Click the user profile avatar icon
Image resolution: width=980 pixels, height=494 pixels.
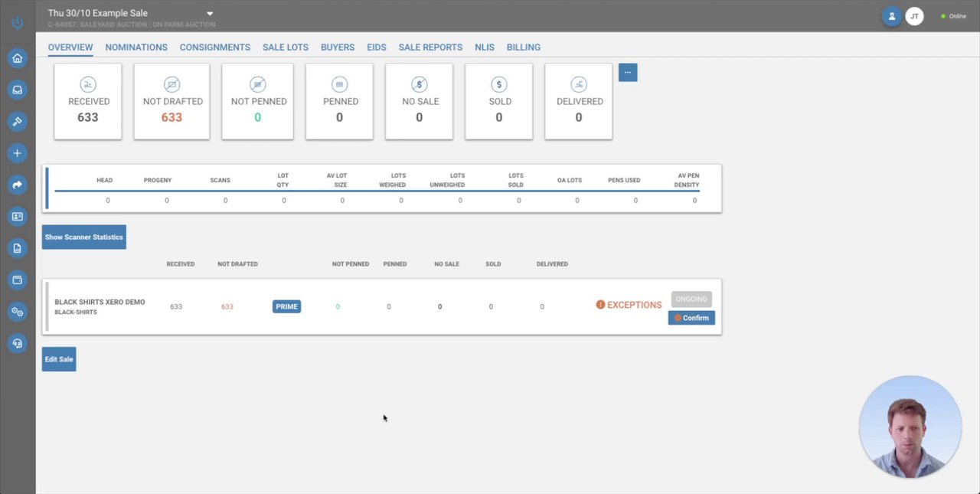(891, 16)
